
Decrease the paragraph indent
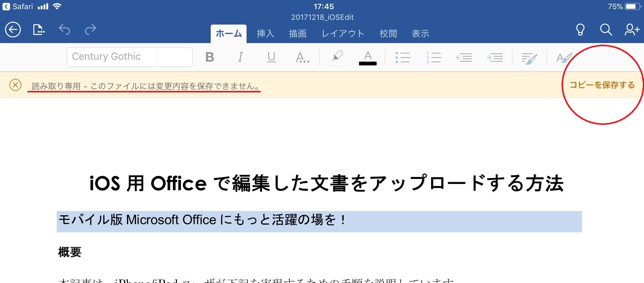tap(464, 58)
